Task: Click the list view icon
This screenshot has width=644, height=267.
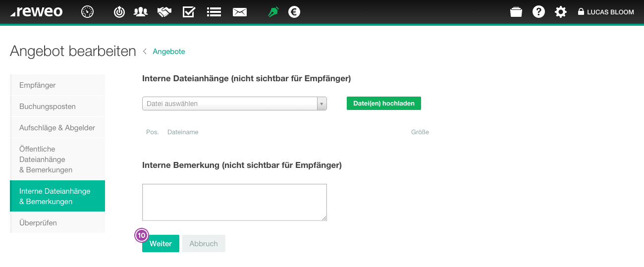Action: (x=214, y=12)
